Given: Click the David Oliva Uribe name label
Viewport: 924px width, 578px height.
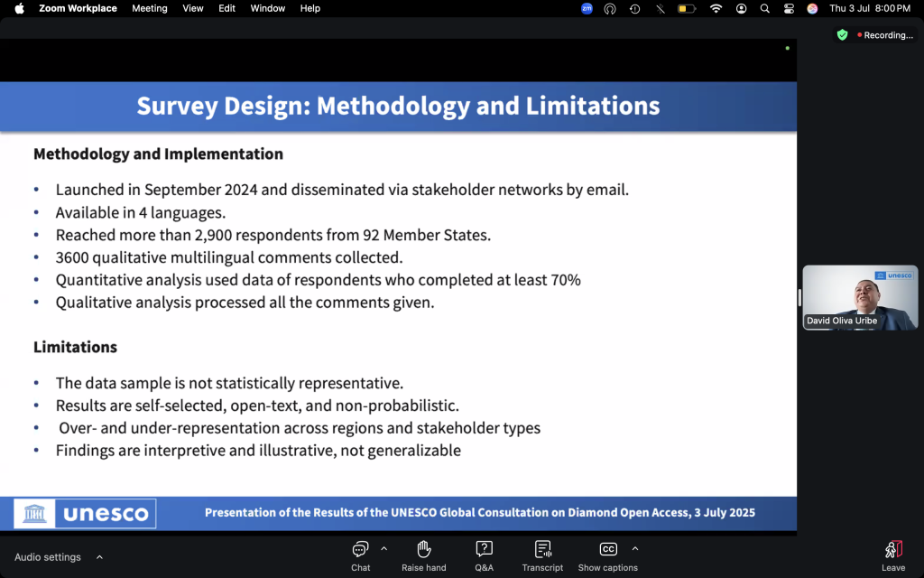Looking at the screenshot, I should coord(842,321).
